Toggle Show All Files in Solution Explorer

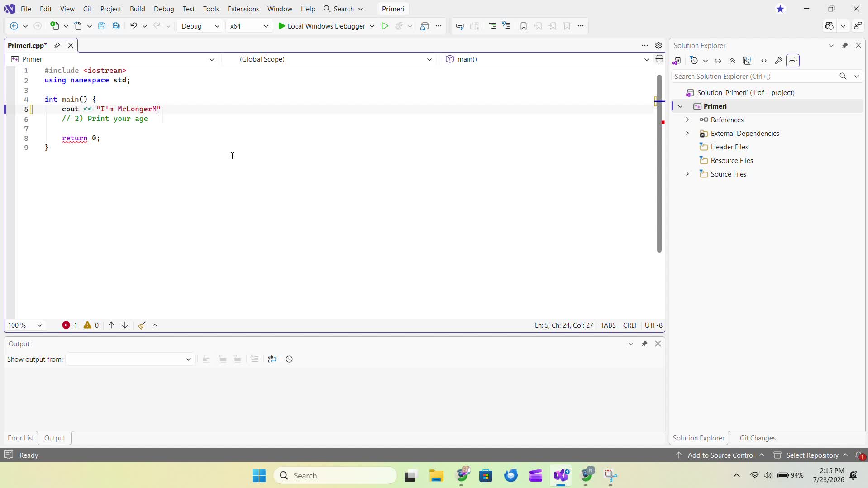click(747, 61)
